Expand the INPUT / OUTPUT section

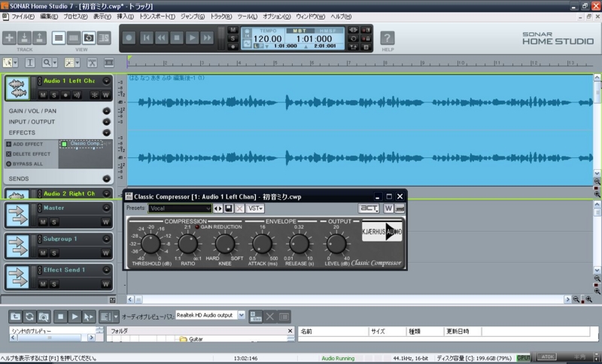pyautogui.click(x=107, y=122)
